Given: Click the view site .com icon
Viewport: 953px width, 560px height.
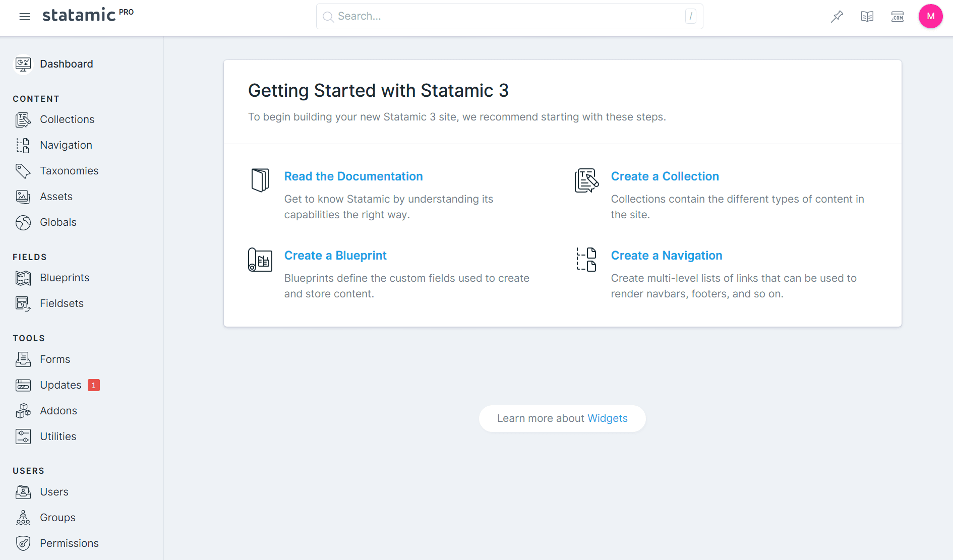Looking at the screenshot, I should pyautogui.click(x=898, y=17).
